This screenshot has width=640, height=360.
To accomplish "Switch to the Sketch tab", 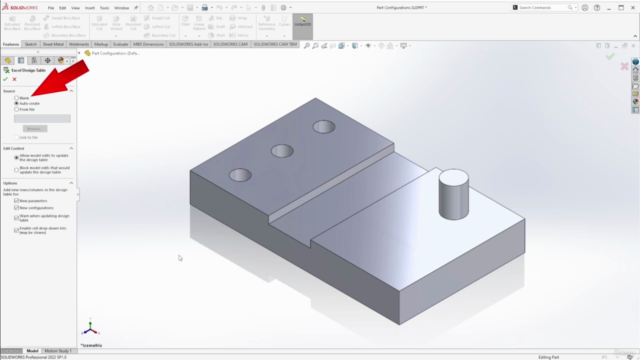I will coord(31,44).
